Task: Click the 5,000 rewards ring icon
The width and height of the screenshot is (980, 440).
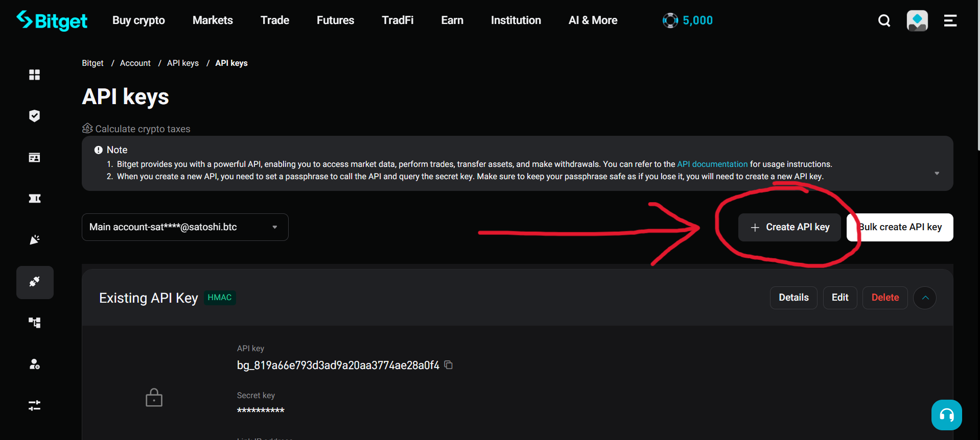Action: coord(670,20)
